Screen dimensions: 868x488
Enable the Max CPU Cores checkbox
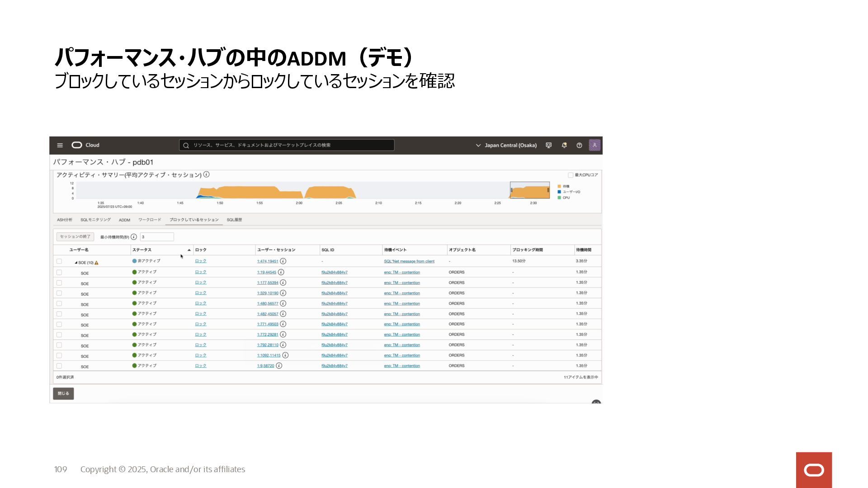click(571, 175)
